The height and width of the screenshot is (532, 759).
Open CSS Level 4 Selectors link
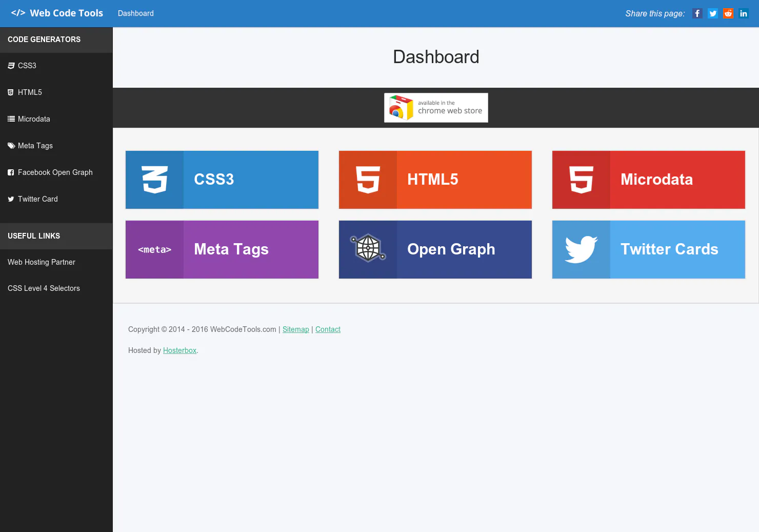click(44, 288)
